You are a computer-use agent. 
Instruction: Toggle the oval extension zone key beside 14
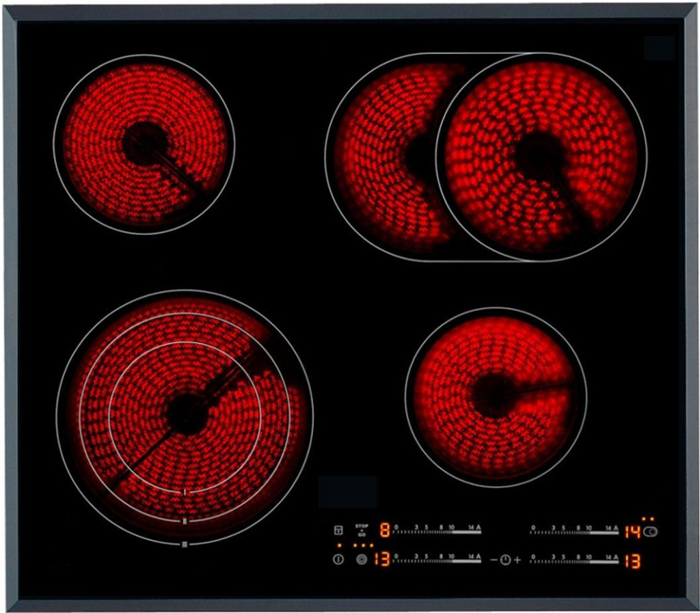pyautogui.click(x=650, y=532)
